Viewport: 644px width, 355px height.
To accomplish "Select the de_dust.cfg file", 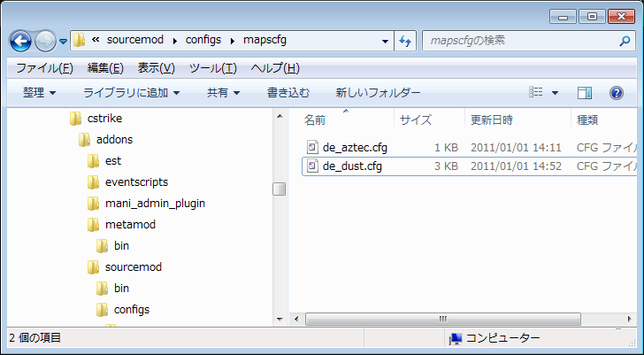I will coord(352,166).
